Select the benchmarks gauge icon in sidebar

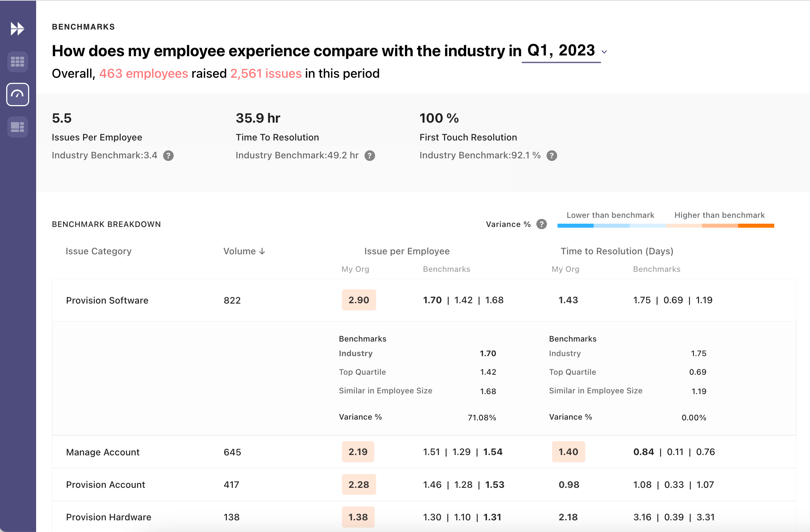tap(18, 95)
